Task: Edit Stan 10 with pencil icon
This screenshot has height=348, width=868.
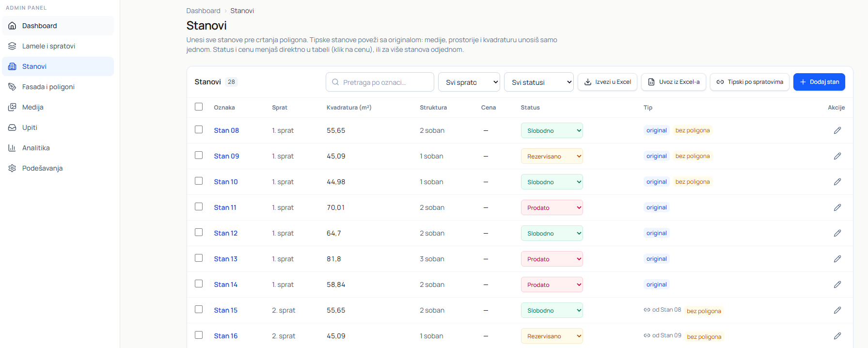Action: click(837, 182)
